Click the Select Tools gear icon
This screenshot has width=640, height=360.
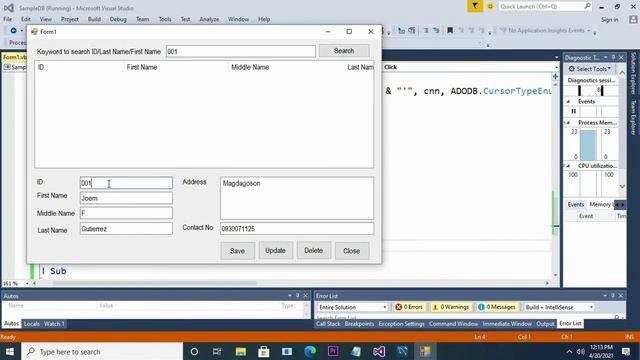(571, 69)
